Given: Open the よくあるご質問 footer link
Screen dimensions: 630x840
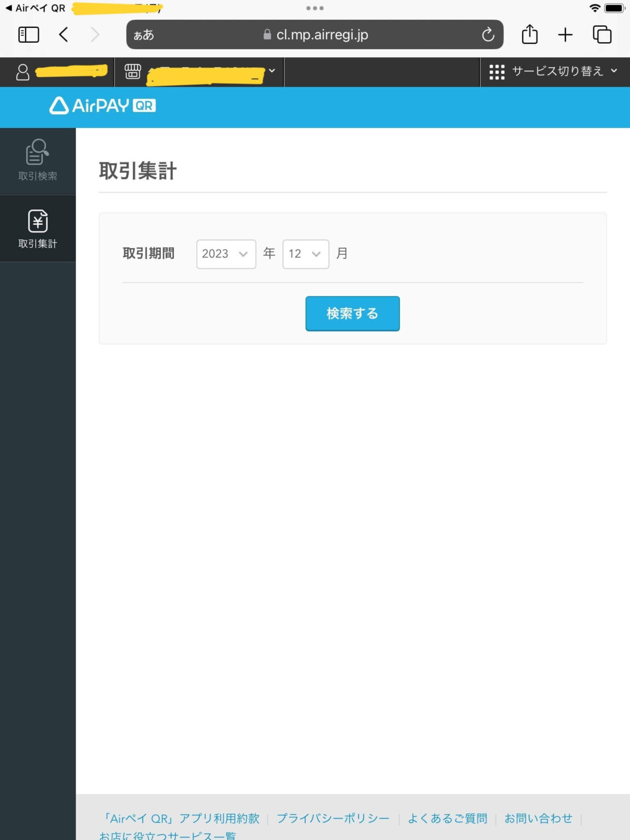Looking at the screenshot, I should tap(448, 818).
